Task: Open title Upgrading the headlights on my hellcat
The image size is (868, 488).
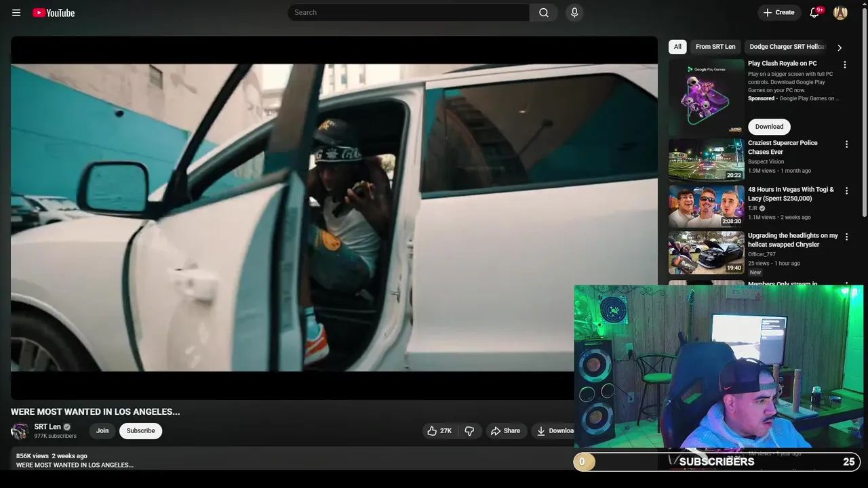Action: [793, 240]
